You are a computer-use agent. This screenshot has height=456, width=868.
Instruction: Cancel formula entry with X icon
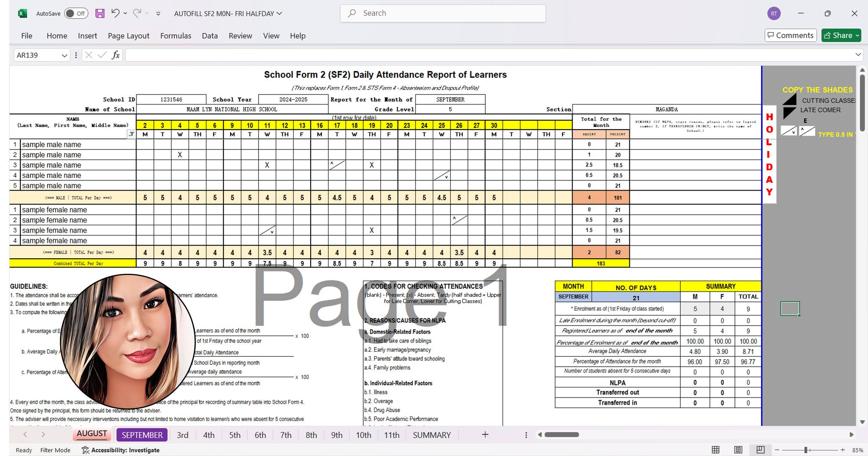(89, 55)
